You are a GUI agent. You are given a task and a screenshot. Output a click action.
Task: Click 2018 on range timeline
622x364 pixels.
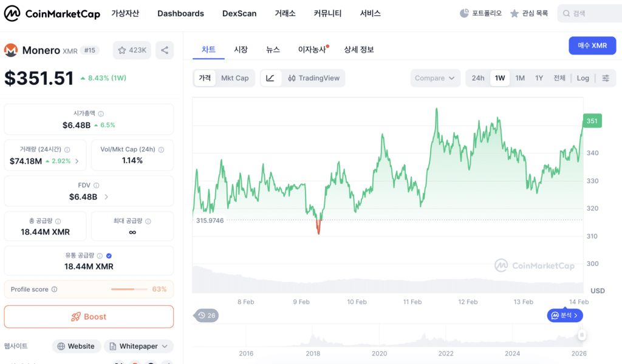point(313,353)
